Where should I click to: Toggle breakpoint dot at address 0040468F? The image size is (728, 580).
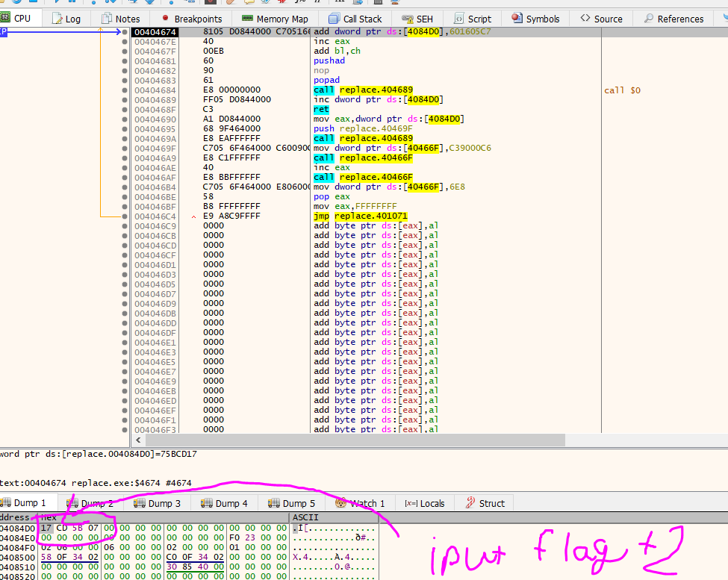pos(125,110)
